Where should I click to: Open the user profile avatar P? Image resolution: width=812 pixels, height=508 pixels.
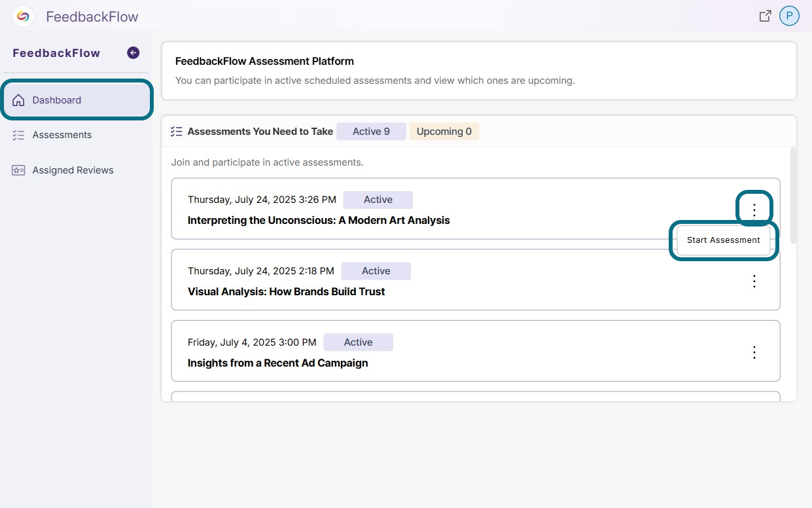pos(790,16)
